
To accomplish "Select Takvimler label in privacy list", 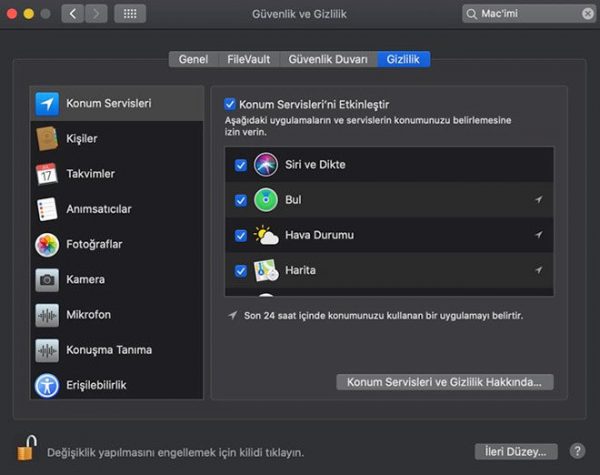I will (91, 174).
